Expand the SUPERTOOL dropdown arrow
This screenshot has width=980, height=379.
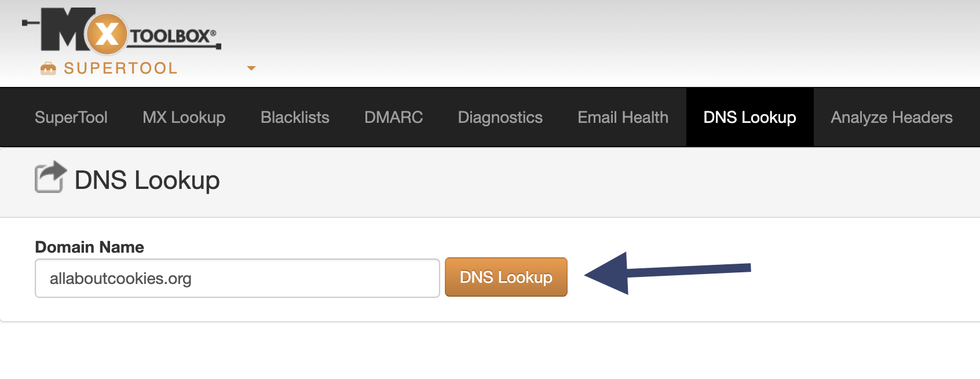point(251,68)
